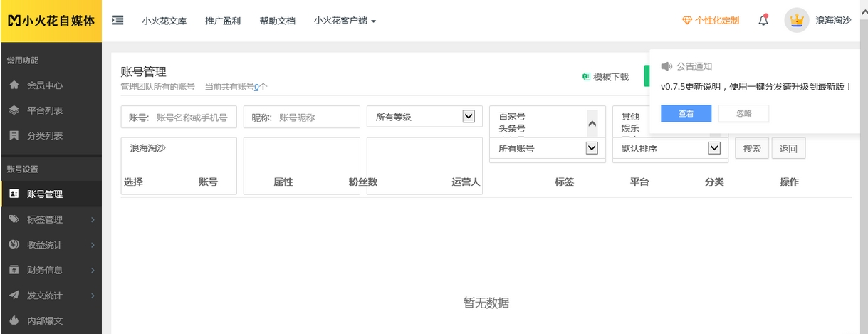Viewport: 868px width, 334px height.
Task: Click the account count 0 link
Action: click(256, 87)
